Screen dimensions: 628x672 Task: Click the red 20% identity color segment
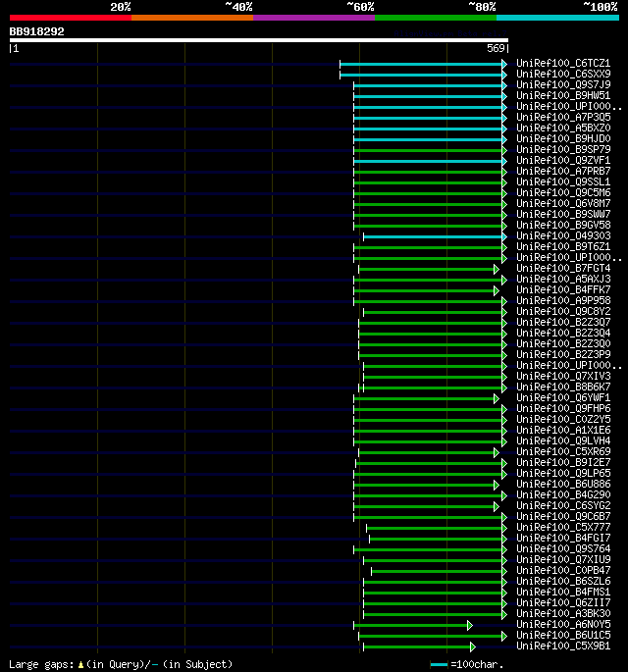(x=71, y=18)
